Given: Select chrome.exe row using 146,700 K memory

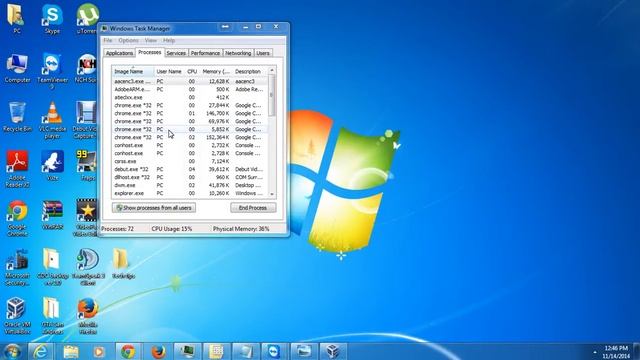Looking at the screenshot, I should 190,113.
